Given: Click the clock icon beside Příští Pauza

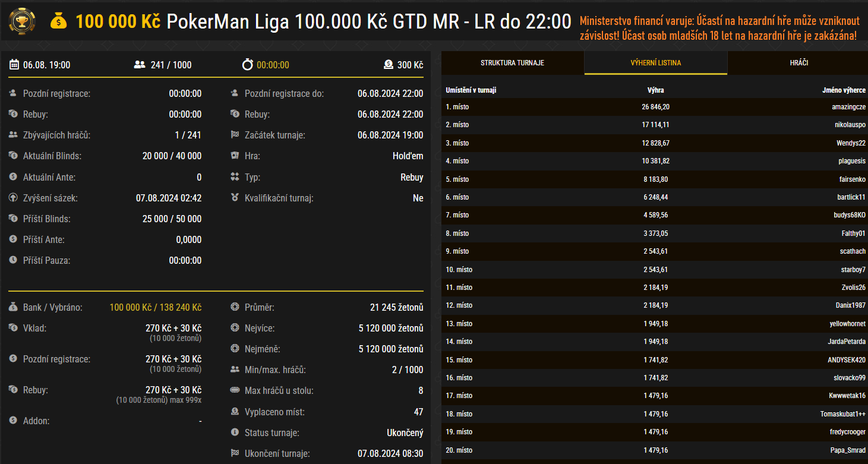Looking at the screenshot, I should click(x=13, y=260).
